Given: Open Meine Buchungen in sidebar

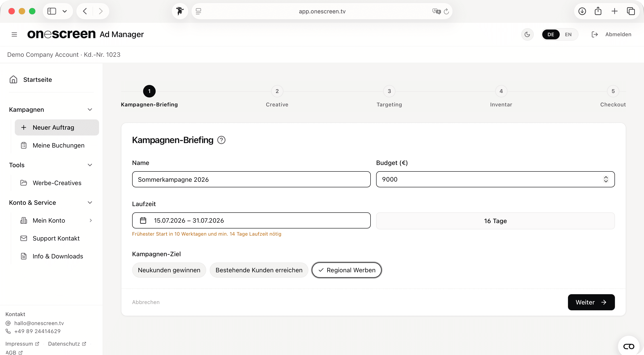Looking at the screenshot, I should click(57, 146).
